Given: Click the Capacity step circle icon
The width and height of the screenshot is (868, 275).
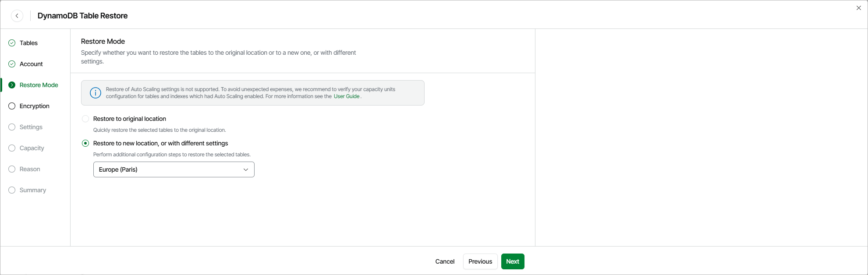Looking at the screenshot, I should 12,148.
